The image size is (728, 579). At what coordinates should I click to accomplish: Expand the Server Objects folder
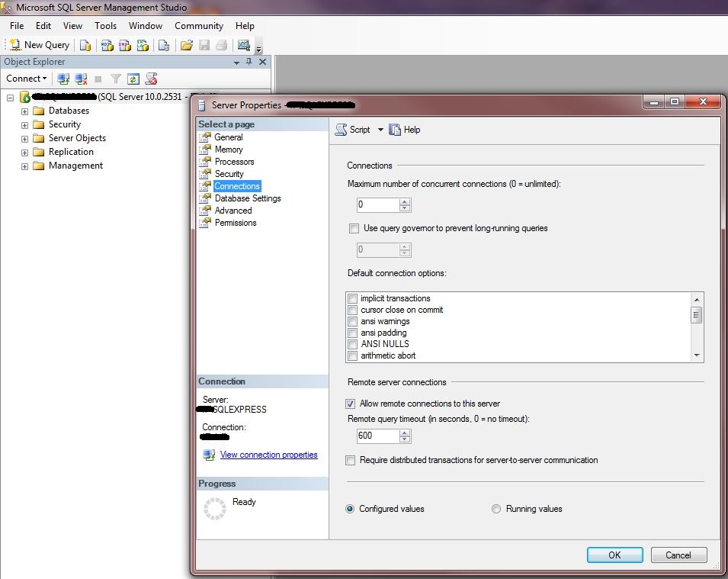(x=24, y=139)
